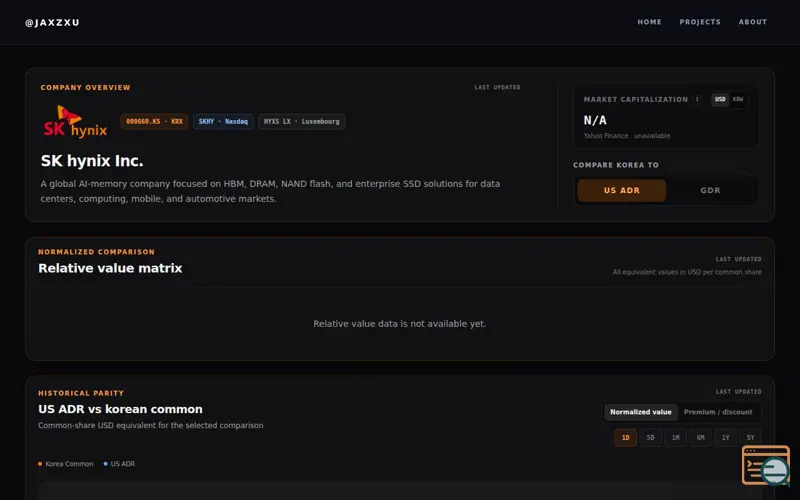Image resolution: width=800 pixels, height=500 pixels.
Task: Toggle the US ADR legend series
Action: click(119, 464)
